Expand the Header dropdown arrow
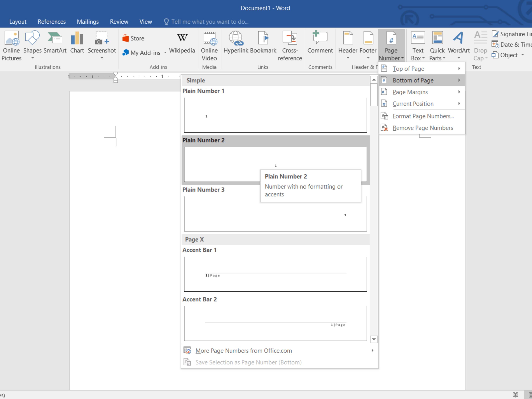 348,58
